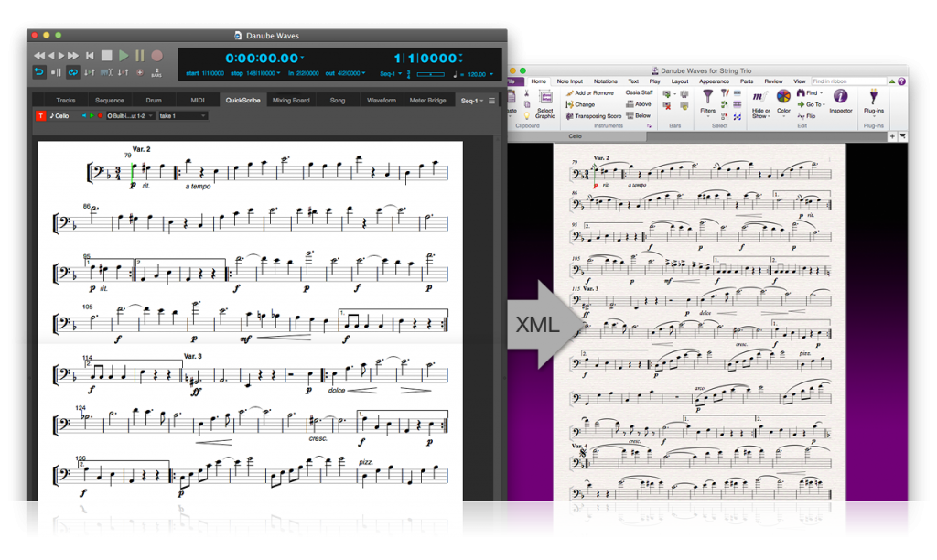The width and height of the screenshot is (937, 560).
Task: Open the Plug-ins icon in ribbon
Action: (x=874, y=97)
